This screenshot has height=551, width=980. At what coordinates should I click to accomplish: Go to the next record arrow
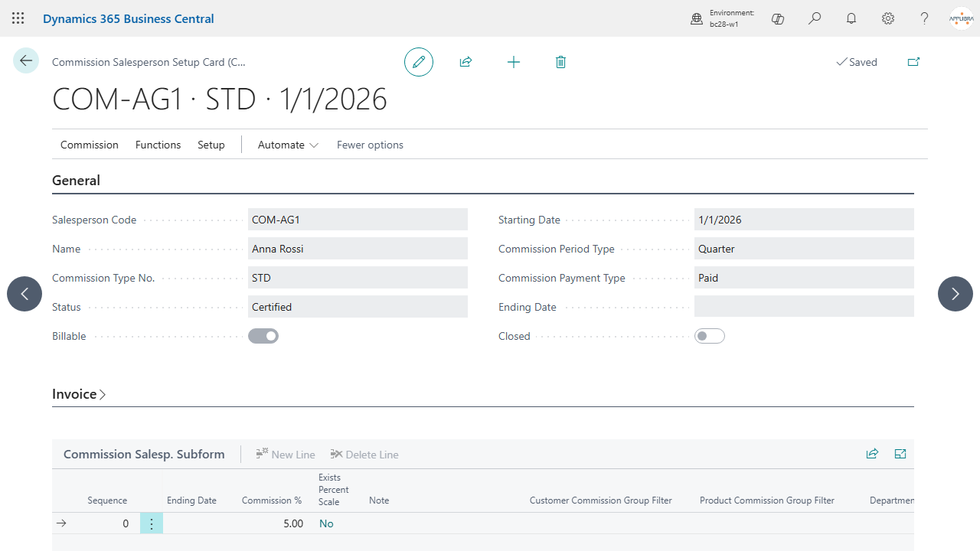[955, 294]
